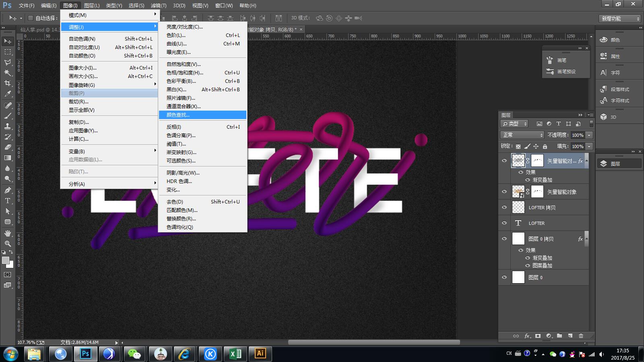The width and height of the screenshot is (644, 362).
Task: Click the create new layer icon
Action: 570,336
